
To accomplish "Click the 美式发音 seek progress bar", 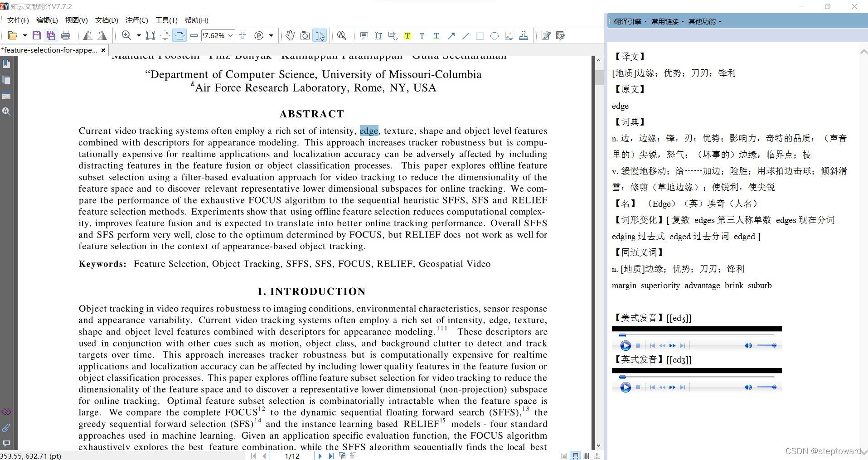I will pyautogui.click(x=697, y=335).
